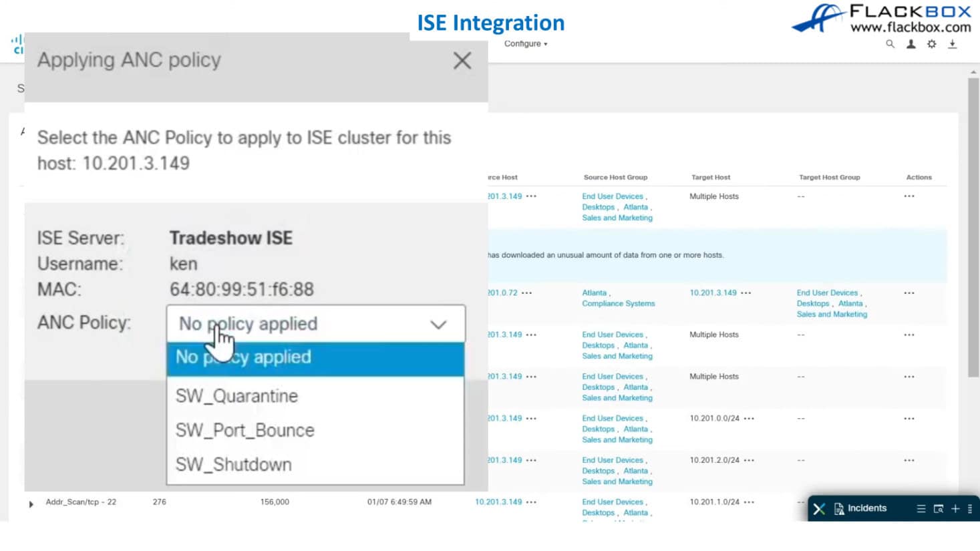The height and width of the screenshot is (551, 980).
Task: Open the ANC Policy dropdown box
Action: tap(315, 324)
